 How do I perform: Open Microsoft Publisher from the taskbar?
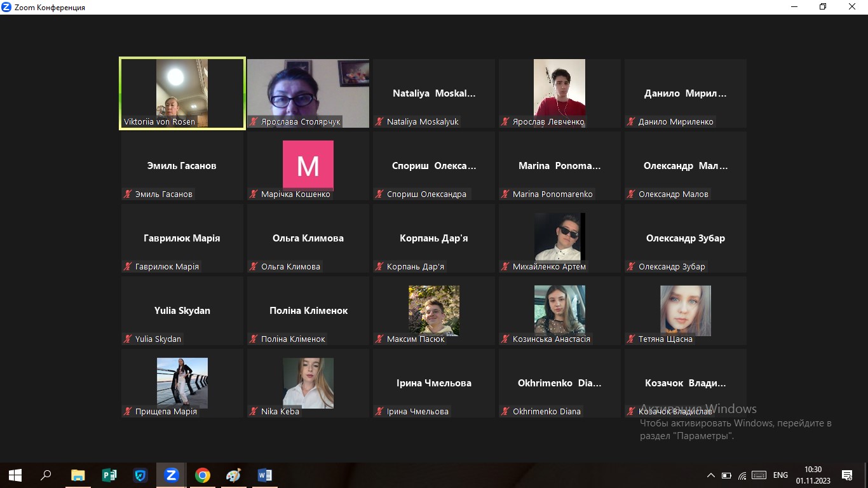(109, 475)
